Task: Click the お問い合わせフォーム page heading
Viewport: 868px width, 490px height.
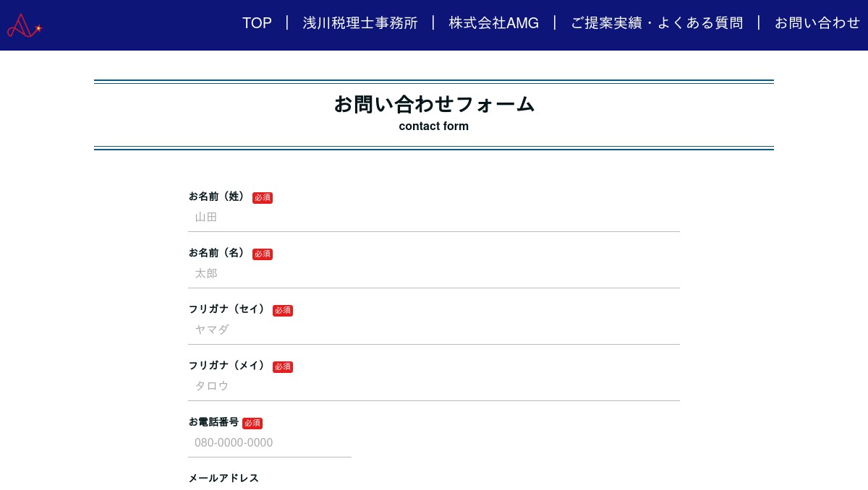Action: coord(434,105)
